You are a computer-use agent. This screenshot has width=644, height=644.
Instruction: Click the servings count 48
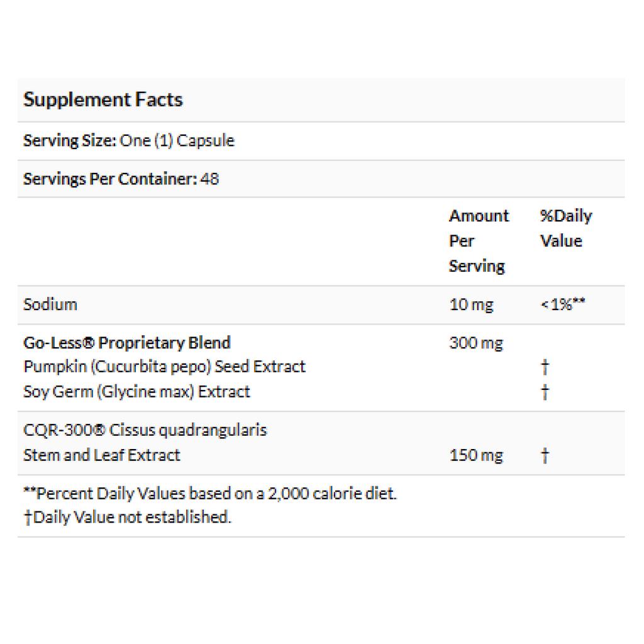[210, 179]
